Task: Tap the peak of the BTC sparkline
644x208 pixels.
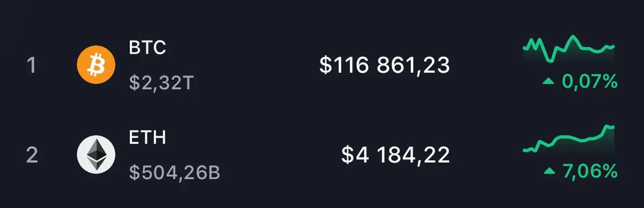Action: (572, 37)
